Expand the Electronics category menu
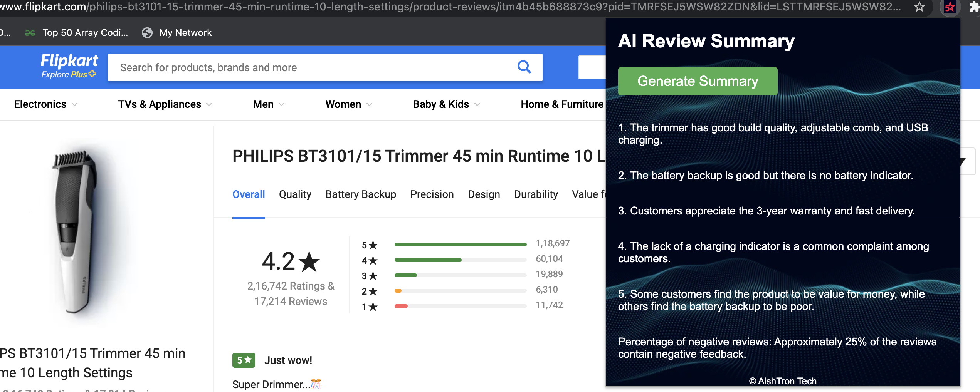The width and height of the screenshot is (980, 392). (46, 104)
